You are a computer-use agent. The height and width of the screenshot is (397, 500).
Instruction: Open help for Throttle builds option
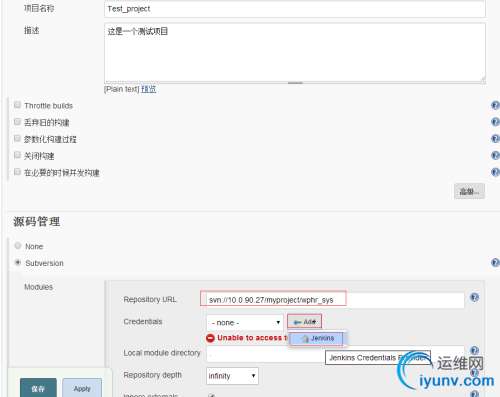(495, 106)
